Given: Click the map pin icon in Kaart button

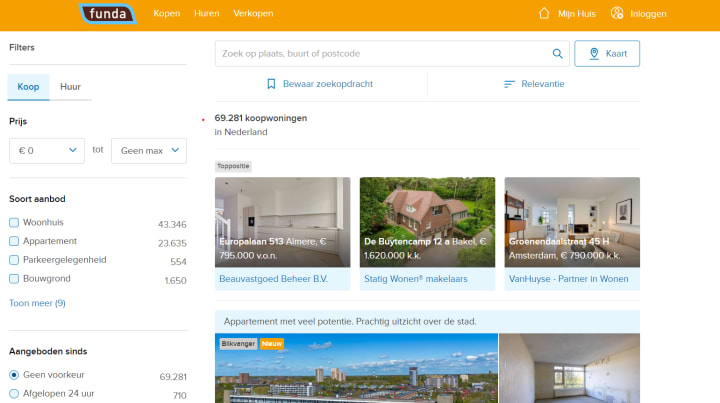Looking at the screenshot, I should click(594, 54).
